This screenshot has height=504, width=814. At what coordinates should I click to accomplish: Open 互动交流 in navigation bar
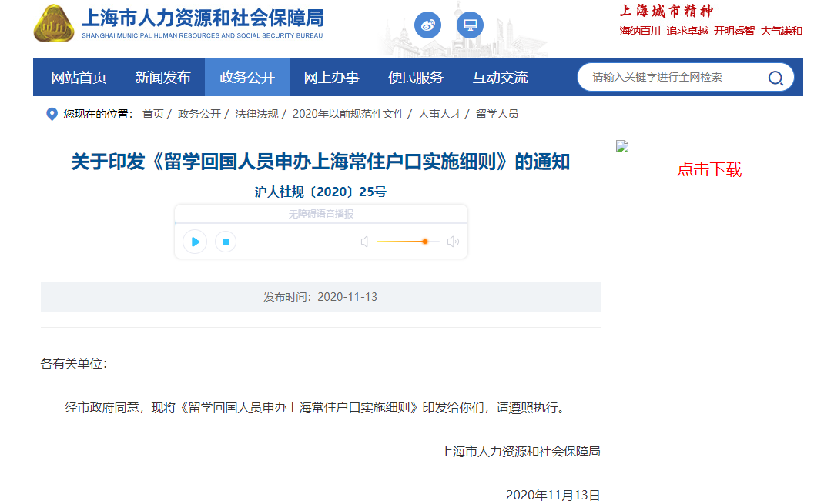500,78
